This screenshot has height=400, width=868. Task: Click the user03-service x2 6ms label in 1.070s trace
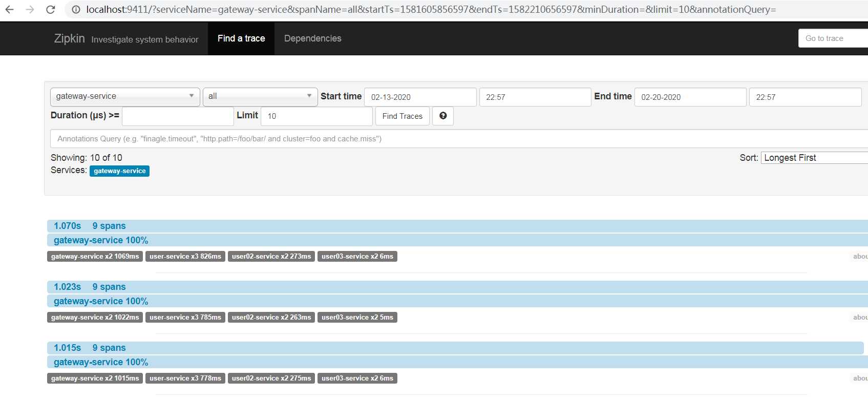tap(357, 257)
